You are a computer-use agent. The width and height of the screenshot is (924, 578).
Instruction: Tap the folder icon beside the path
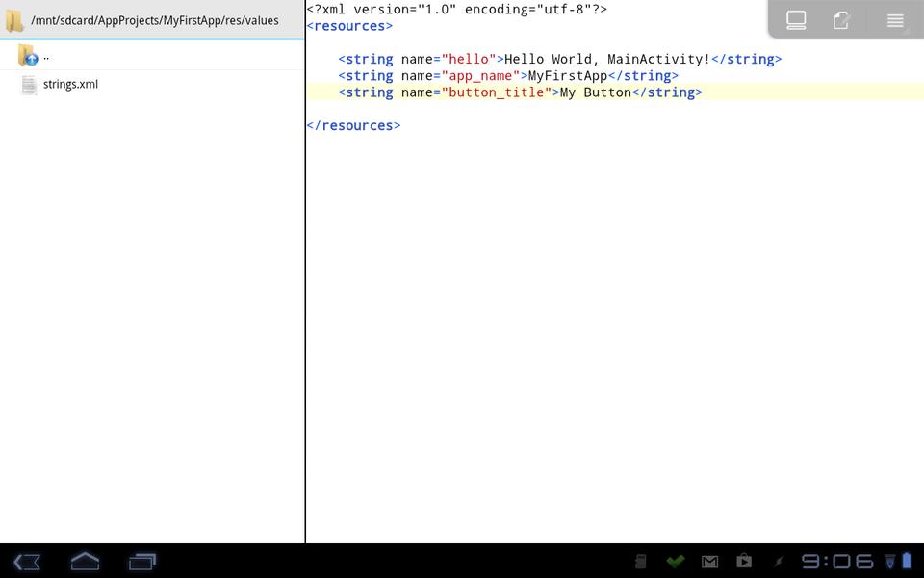14,20
